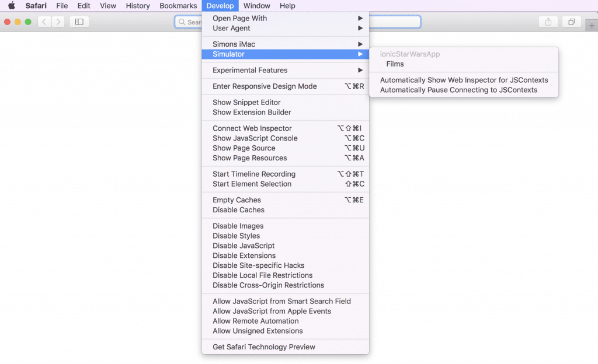Toggle Automatically Show Web Inspector for JSContexts
Screen dimensions: 598x364
tap(464, 80)
